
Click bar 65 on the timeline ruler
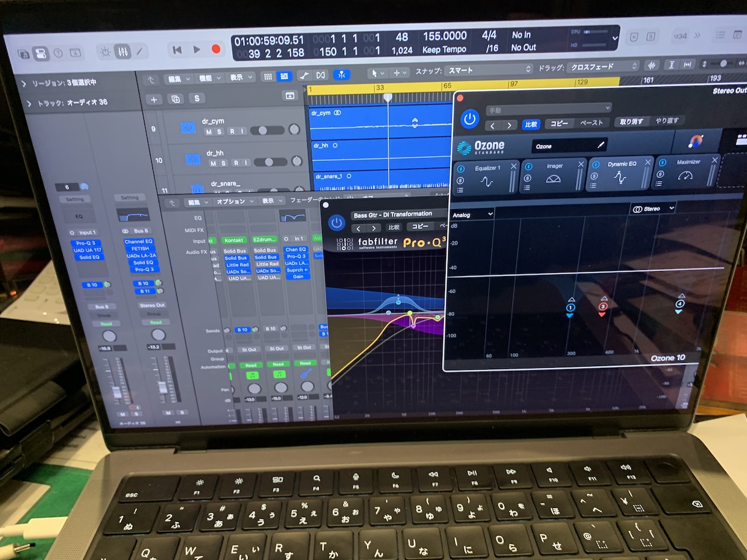pos(446,86)
